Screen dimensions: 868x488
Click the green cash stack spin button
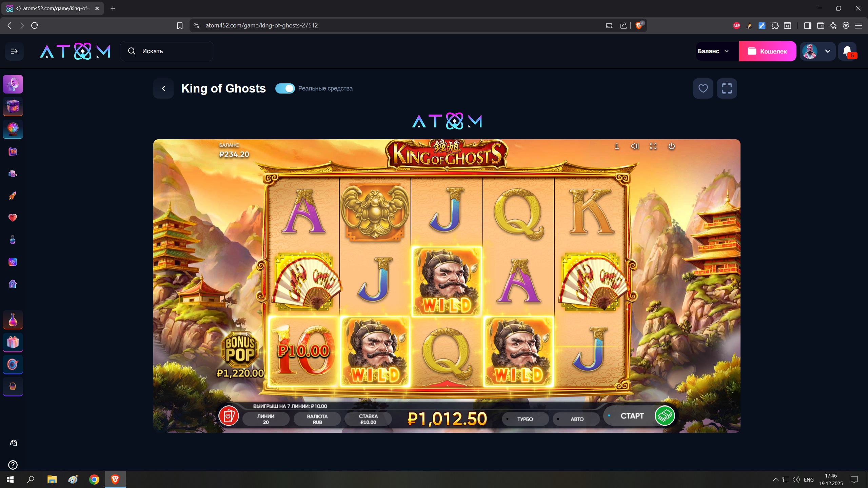click(x=665, y=416)
